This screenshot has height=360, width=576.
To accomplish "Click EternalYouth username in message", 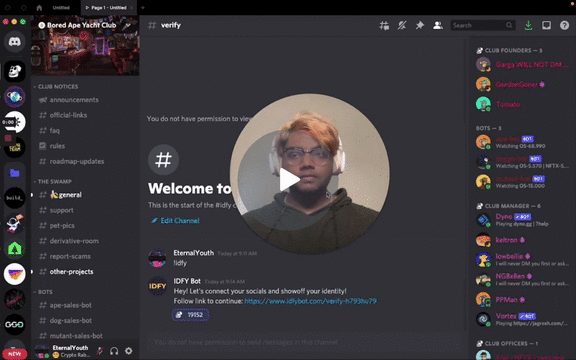I will [x=194, y=253].
